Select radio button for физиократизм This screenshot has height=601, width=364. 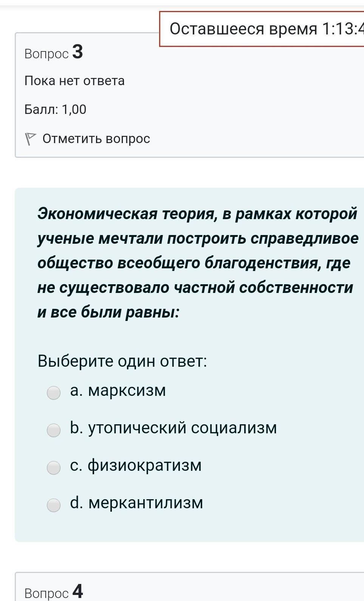click(54, 468)
